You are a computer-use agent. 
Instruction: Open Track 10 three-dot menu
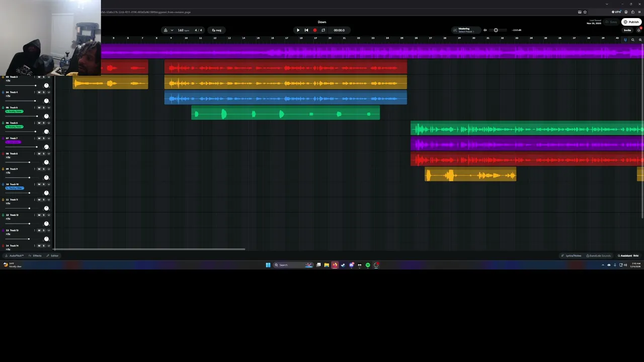click(x=35, y=185)
